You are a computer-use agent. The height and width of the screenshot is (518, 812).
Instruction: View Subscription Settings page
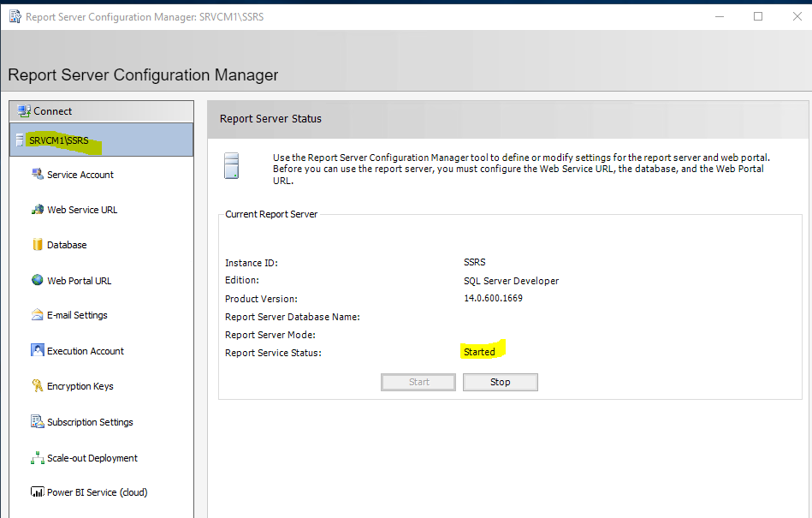[x=90, y=422]
